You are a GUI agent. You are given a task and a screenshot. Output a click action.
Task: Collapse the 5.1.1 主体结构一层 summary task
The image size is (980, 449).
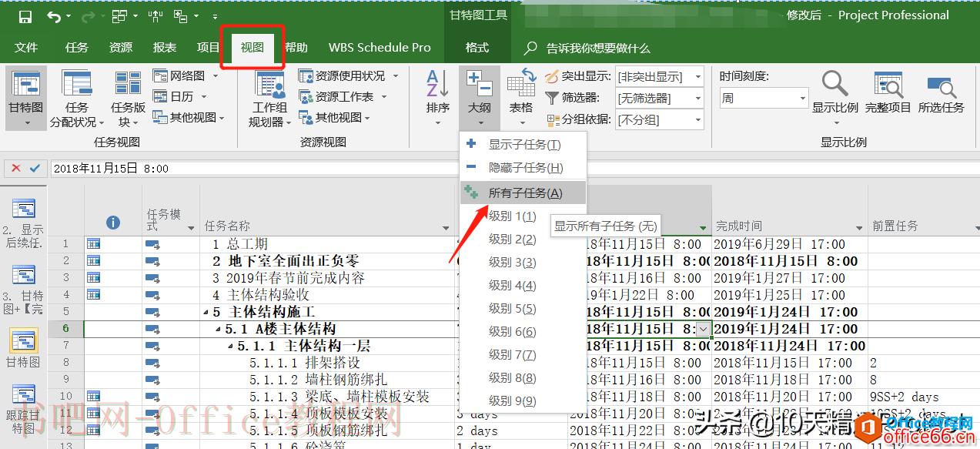(230, 347)
